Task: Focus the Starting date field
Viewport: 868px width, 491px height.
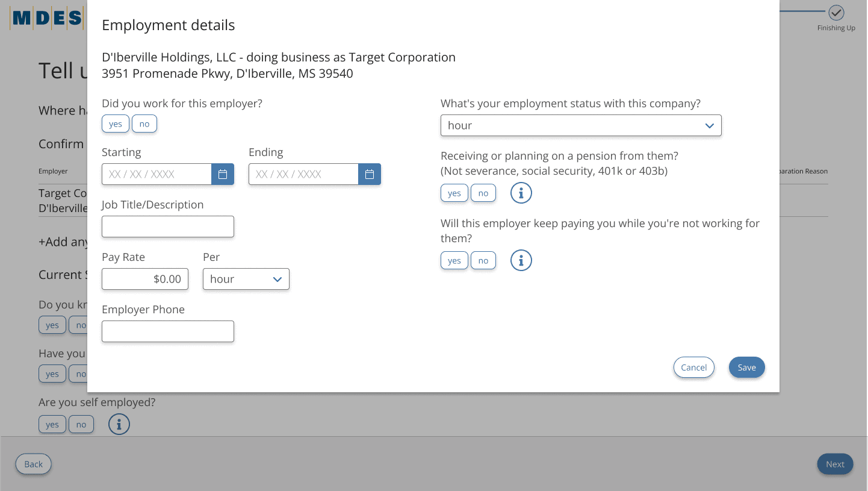Action: 157,174
